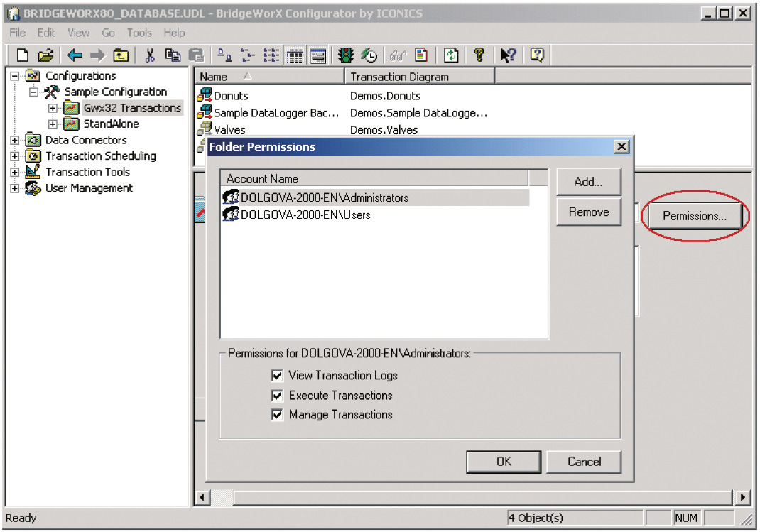Open the Edit menu

point(46,33)
